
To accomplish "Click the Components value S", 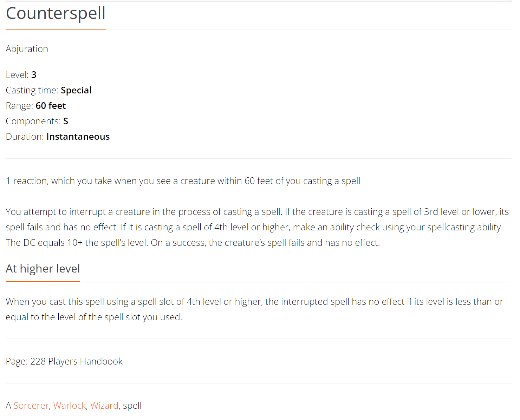I will point(66,121).
